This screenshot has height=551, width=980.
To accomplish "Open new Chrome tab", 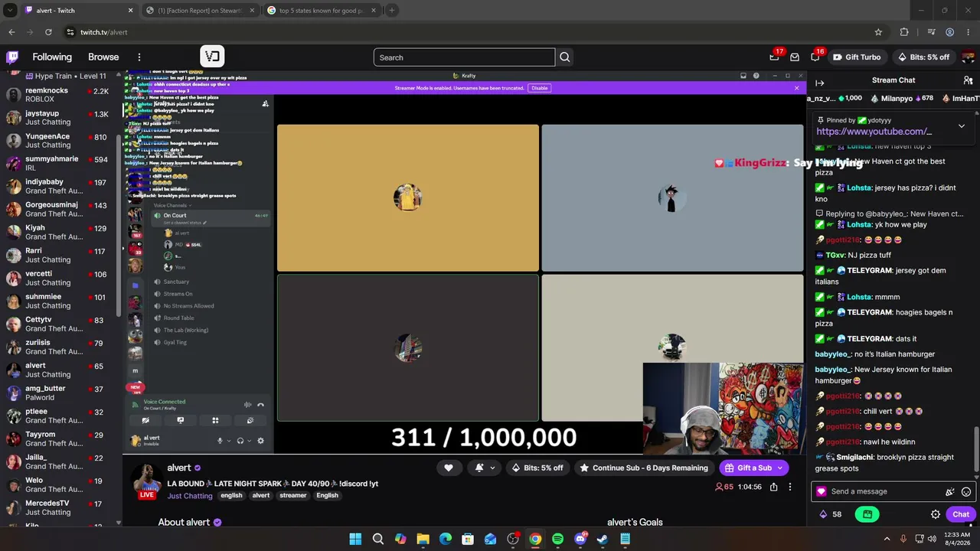I will coord(391,11).
